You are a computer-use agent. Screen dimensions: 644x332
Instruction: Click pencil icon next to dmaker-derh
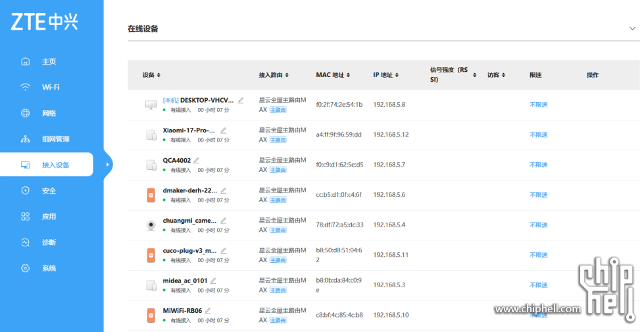coord(224,190)
